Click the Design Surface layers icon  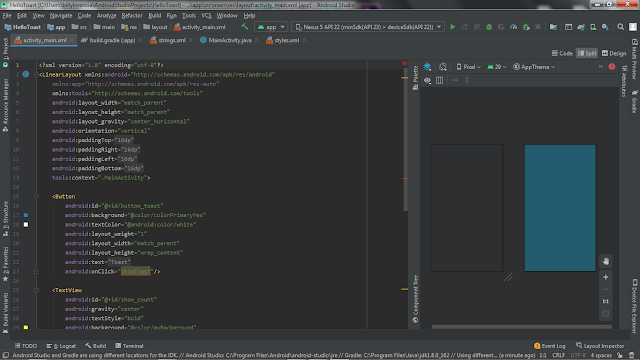[427, 67]
